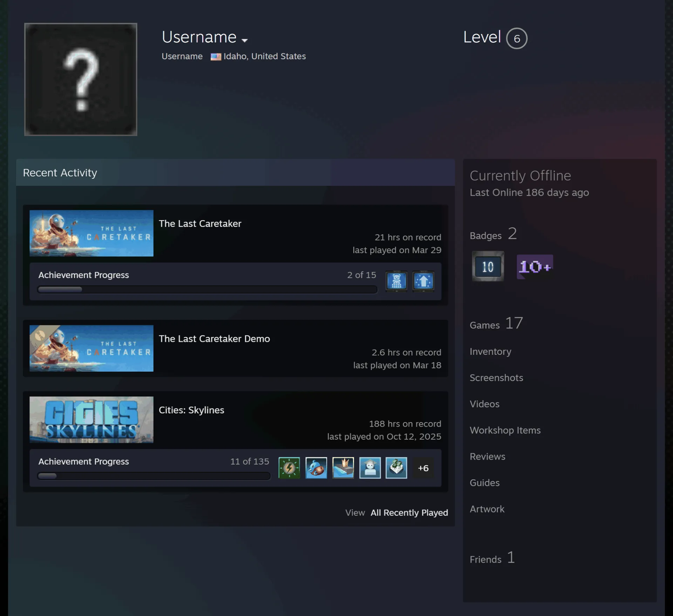Click the profile avatar question mark image
Image resolution: width=673 pixels, height=616 pixels.
(81, 79)
